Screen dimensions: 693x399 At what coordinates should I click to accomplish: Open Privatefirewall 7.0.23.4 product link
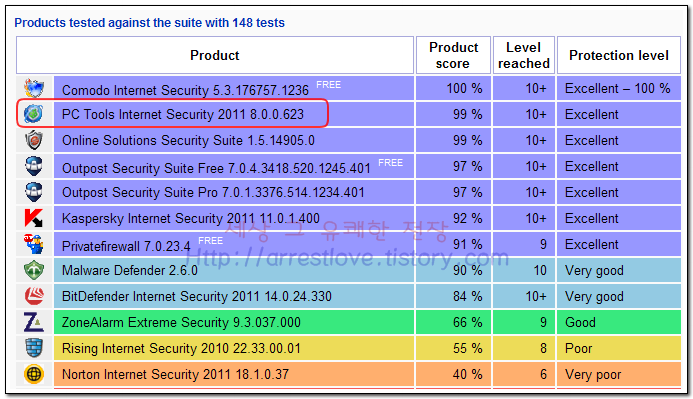126,246
